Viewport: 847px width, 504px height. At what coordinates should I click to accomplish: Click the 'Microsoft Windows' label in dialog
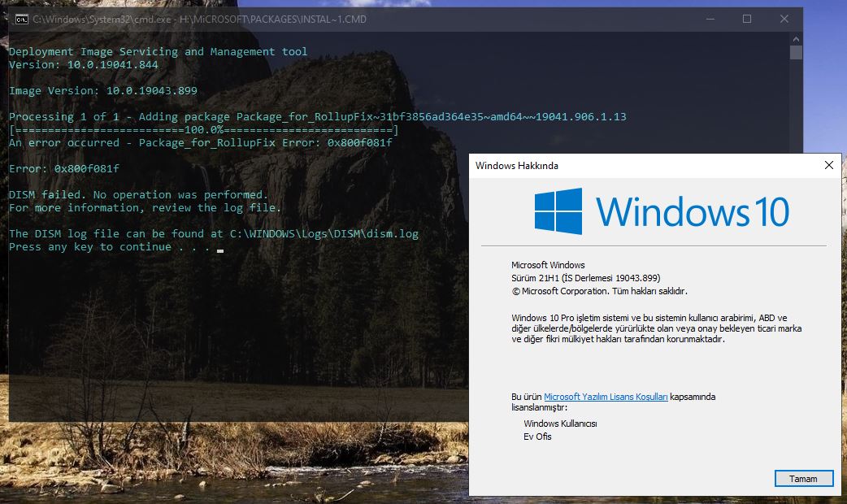coord(549,265)
